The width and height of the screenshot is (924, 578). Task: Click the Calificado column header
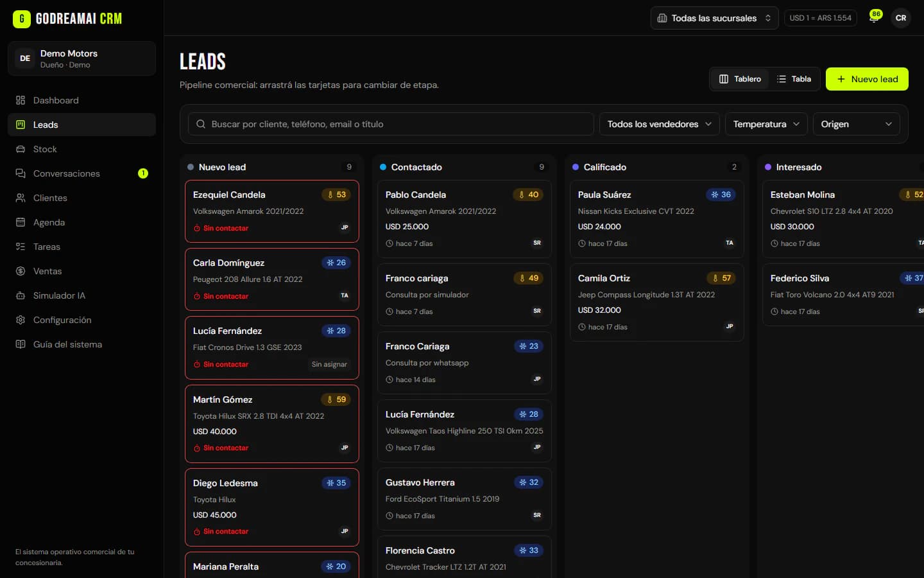pyautogui.click(x=657, y=167)
